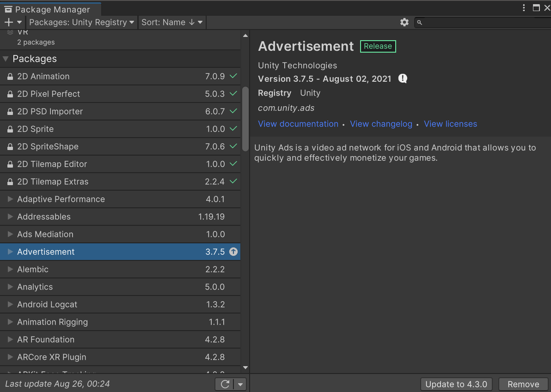551x392 pixels.
Task: Expand the ARCore XR Plugin package versions
Action: tap(10, 357)
